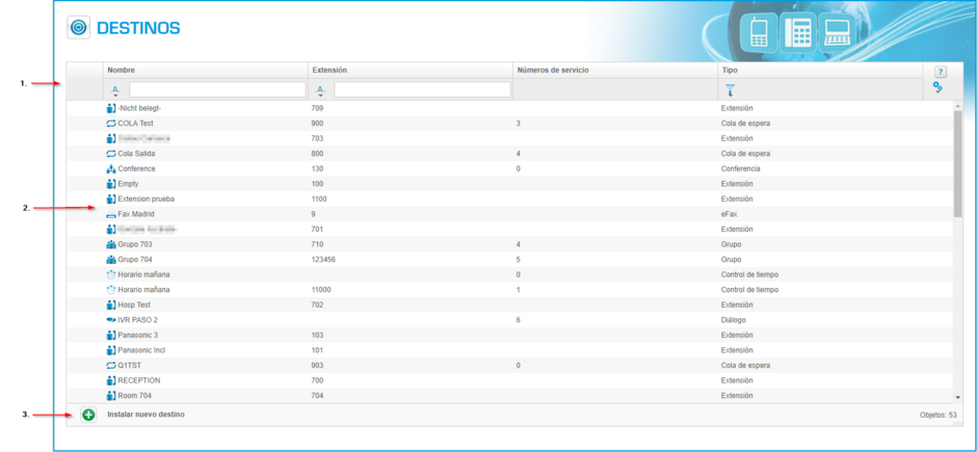Click the table vertical scrollbar thumb
Viewport: 977px width, 452px height.
[x=957, y=163]
